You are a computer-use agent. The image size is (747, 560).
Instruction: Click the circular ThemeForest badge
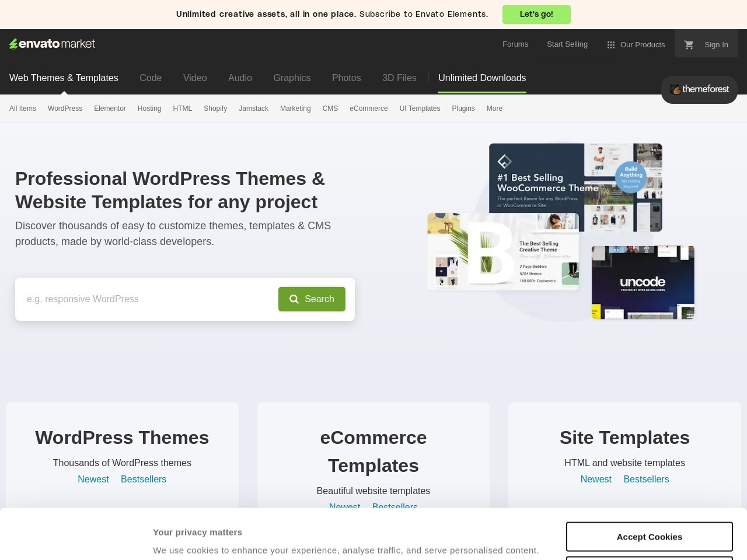(699, 89)
